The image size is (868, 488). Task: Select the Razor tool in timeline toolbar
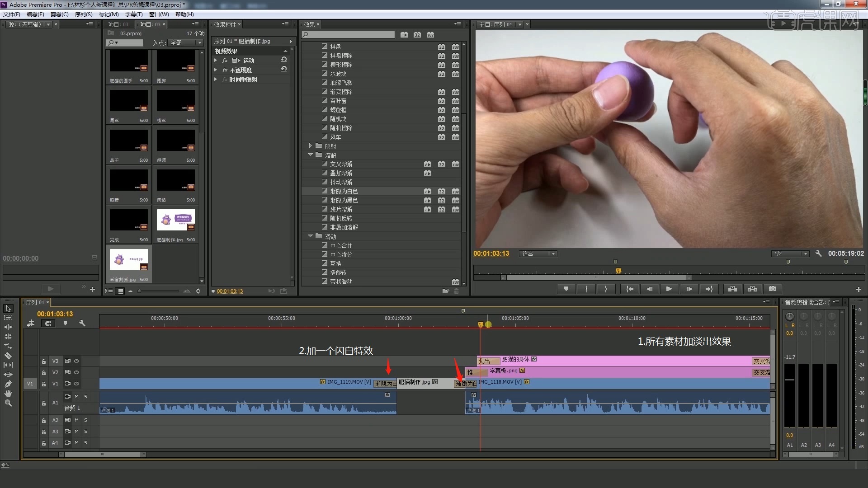(8, 356)
